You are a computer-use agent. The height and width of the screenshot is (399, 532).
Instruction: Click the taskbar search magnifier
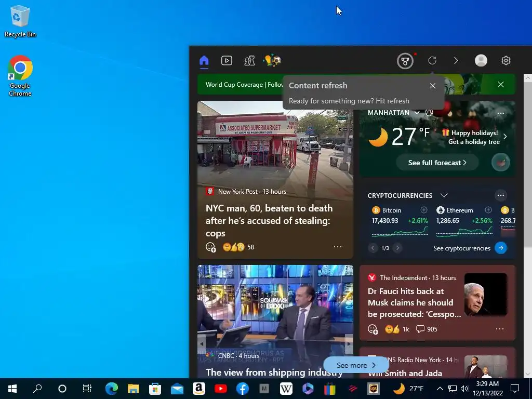coord(37,389)
